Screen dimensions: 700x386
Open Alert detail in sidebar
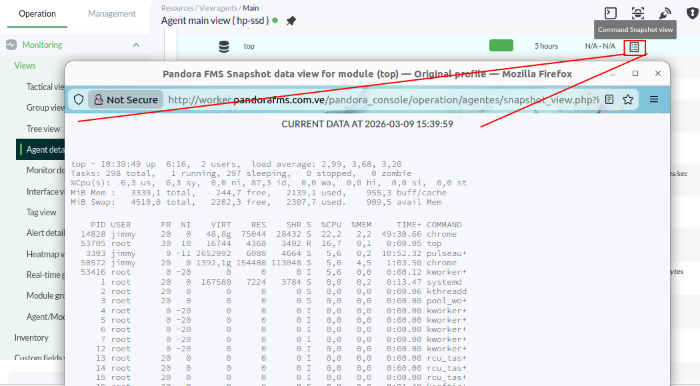45,232
